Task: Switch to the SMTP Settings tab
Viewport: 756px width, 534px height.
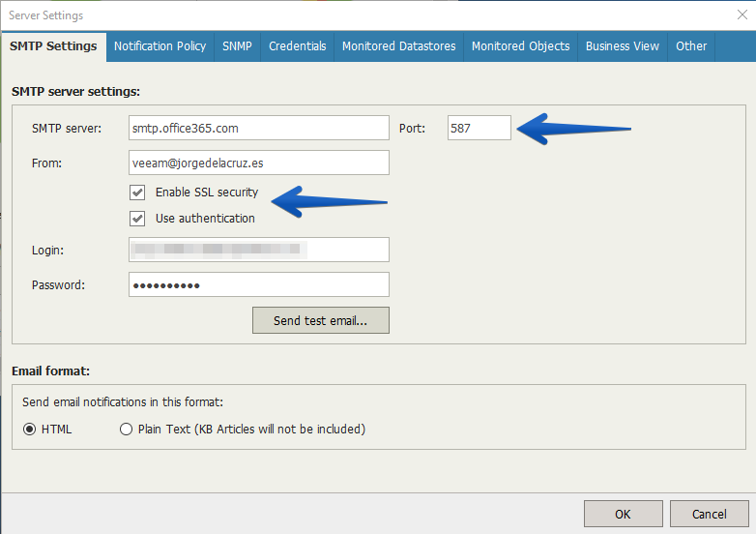Action: pos(53,46)
